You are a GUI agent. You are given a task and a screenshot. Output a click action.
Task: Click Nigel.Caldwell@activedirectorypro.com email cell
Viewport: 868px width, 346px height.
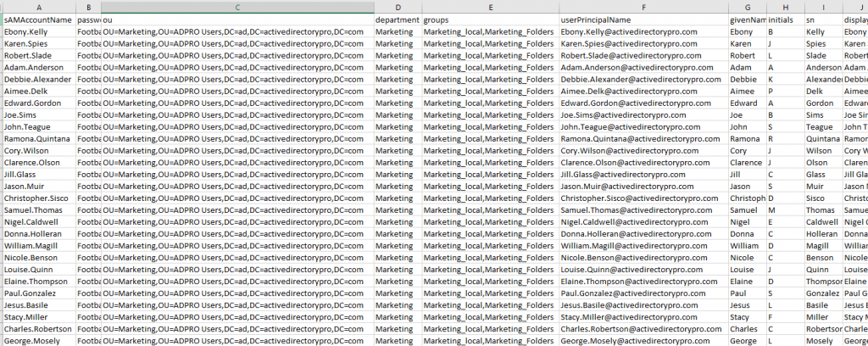click(643, 222)
